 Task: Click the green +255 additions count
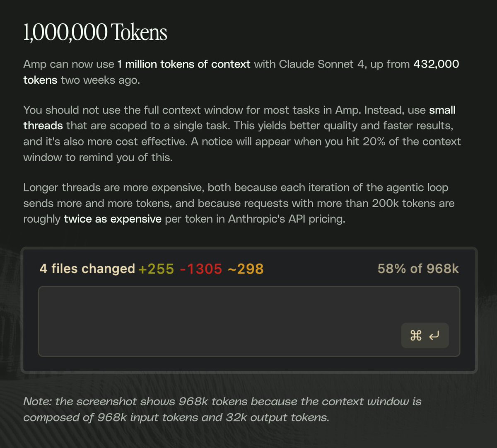tap(156, 269)
